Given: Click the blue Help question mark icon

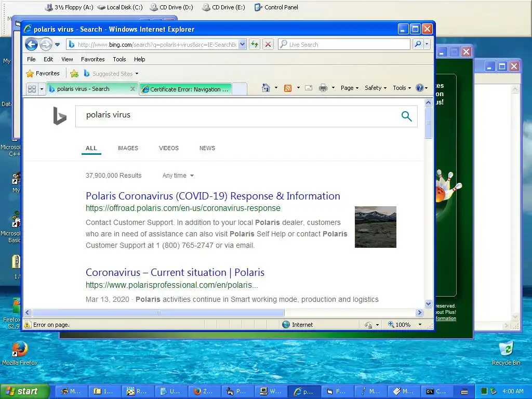Looking at the screenshot, I should (420, 88).
